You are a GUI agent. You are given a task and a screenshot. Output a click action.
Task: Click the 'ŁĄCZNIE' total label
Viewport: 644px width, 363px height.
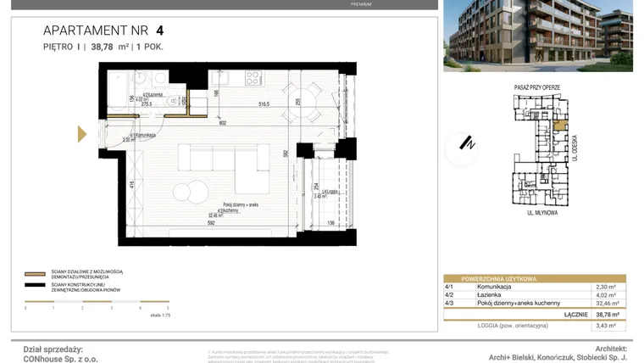tap(576, 315)
